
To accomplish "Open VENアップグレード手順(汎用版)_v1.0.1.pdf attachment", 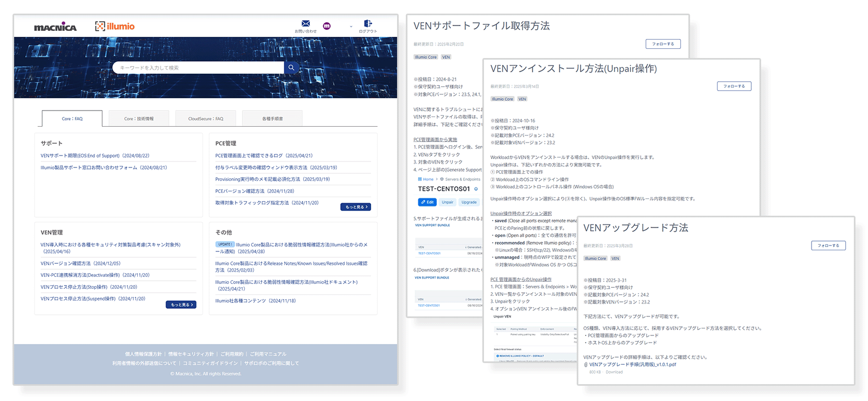I will tap(633, 365).
